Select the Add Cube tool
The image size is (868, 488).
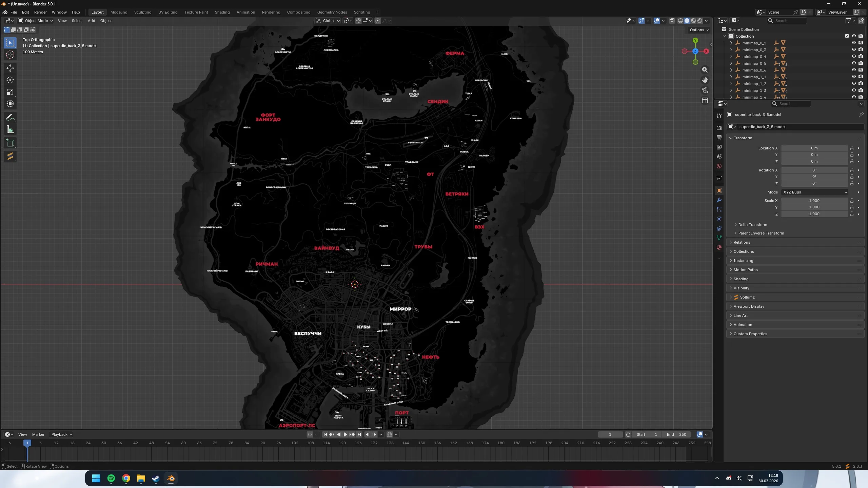10,143
